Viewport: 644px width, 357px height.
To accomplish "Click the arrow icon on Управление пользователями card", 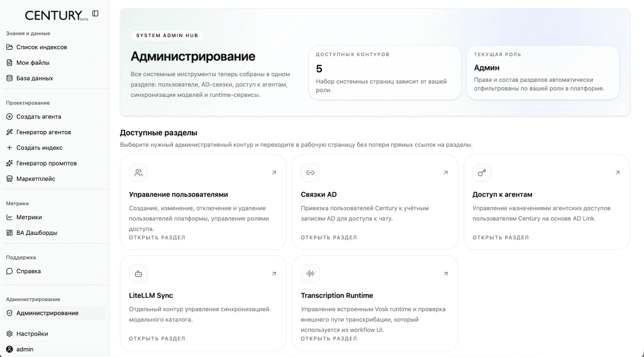I will click(274, 173).
